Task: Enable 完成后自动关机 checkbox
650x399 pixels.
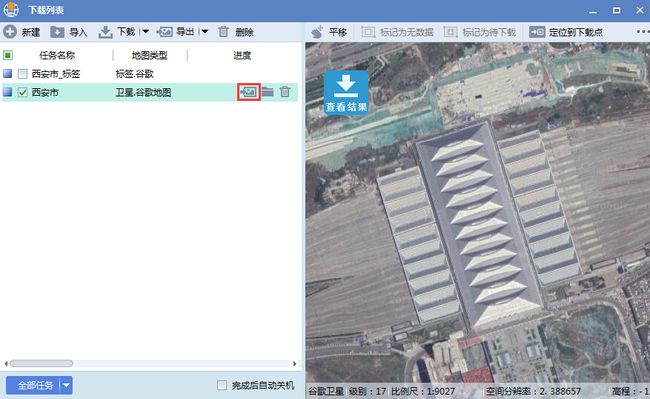Action: click(222, 385)
